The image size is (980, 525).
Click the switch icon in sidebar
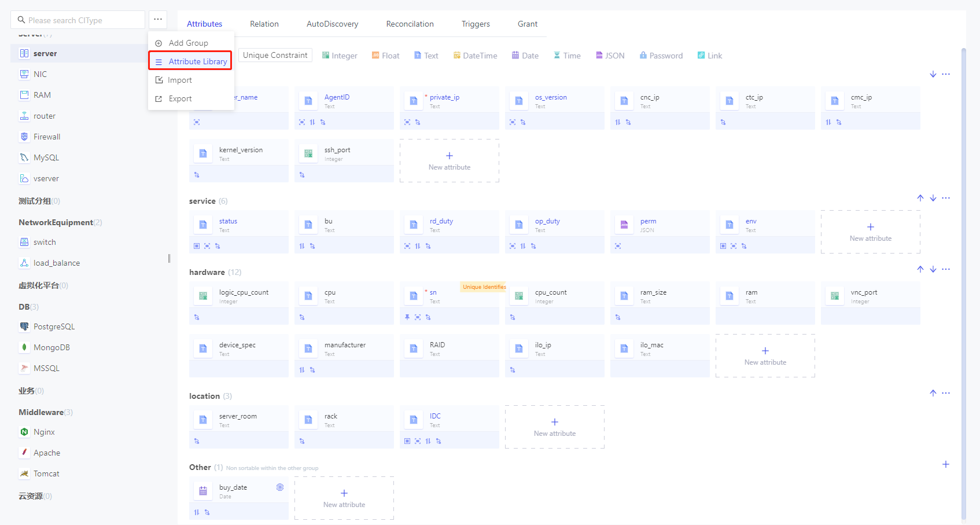24,242
